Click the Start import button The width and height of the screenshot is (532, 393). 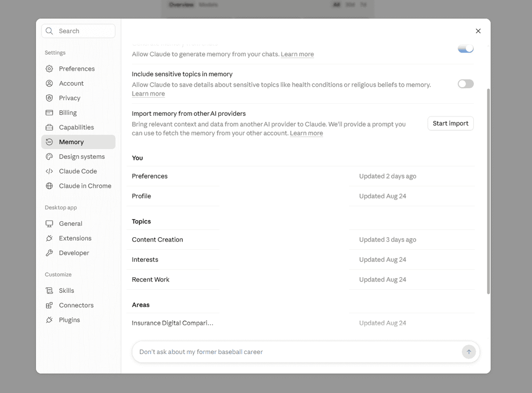click(x=450, y=124)
